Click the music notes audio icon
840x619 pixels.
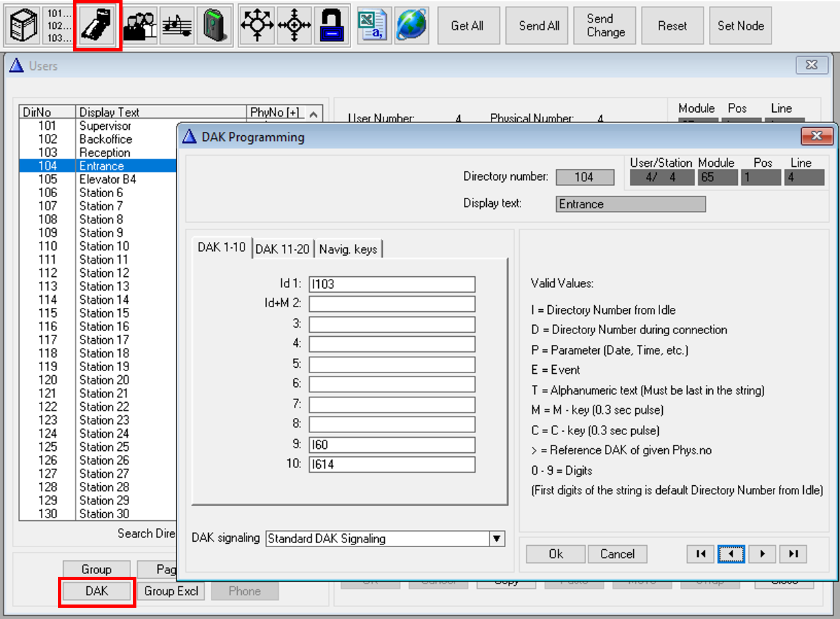[177, 26]
